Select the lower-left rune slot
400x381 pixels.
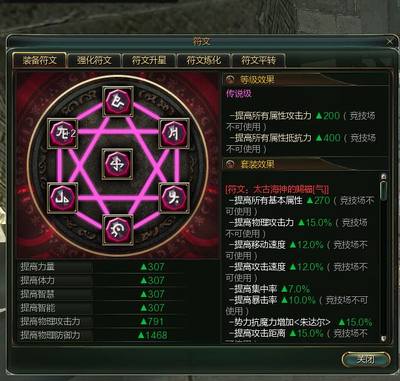63,198
